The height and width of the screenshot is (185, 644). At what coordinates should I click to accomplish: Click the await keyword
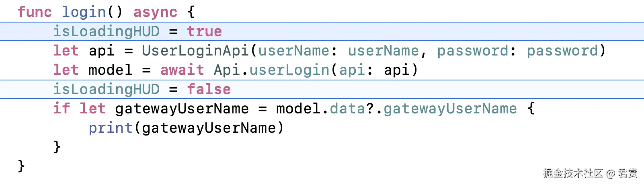pyautogui.click(x=182, y=70)
